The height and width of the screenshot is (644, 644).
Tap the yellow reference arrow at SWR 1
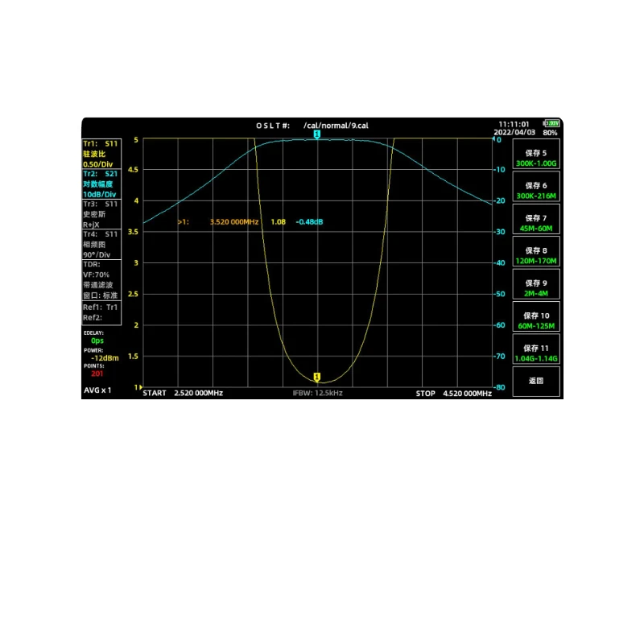(140, 387)
